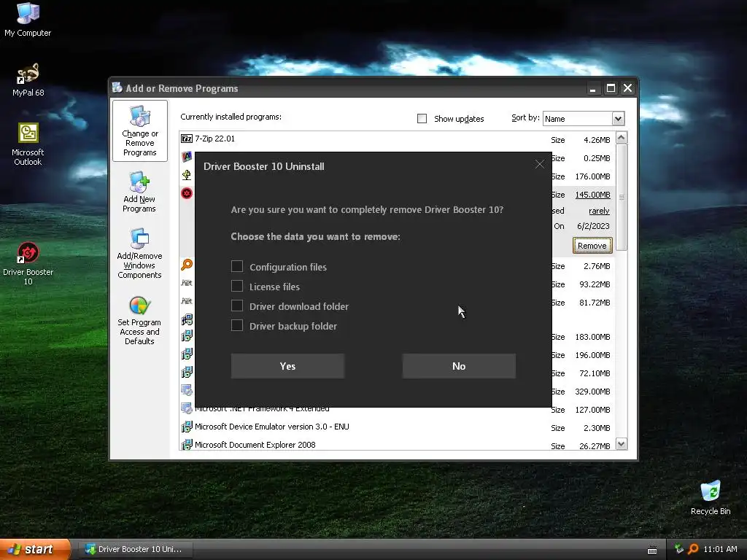Click Microsoft Device Emulator program icon
This screenshot has height=560, width=747.
(x=187, y=427)
